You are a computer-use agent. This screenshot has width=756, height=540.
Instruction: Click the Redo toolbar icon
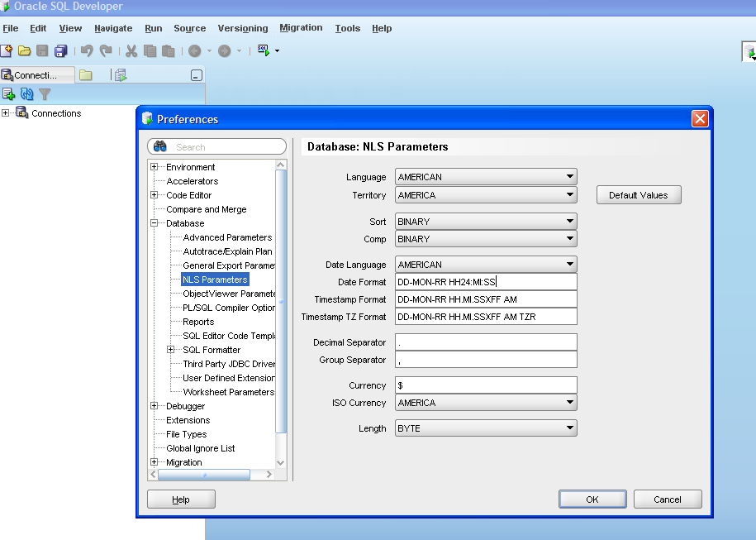tap(106, 50)
